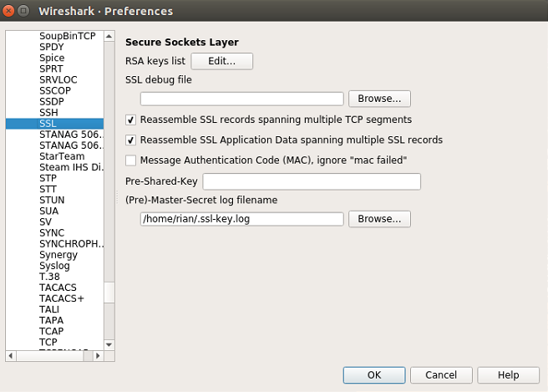Confirm preferences with OK
The width and height of the screenshot is (548, 392).
pos(374,374)
